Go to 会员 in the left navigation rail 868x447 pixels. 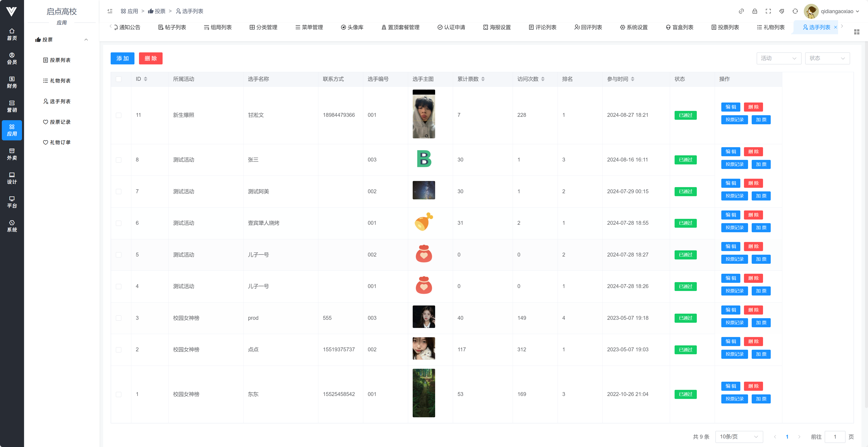click(12, 58)
